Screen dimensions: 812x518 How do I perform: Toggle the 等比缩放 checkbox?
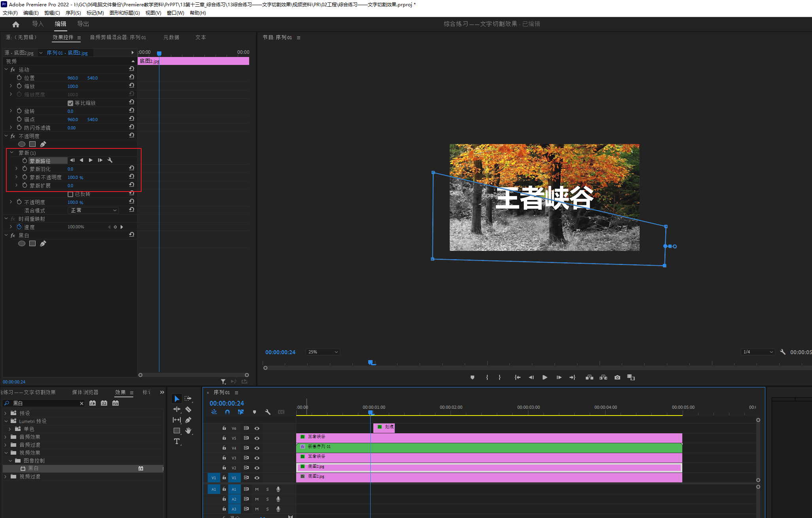point(70,103)
